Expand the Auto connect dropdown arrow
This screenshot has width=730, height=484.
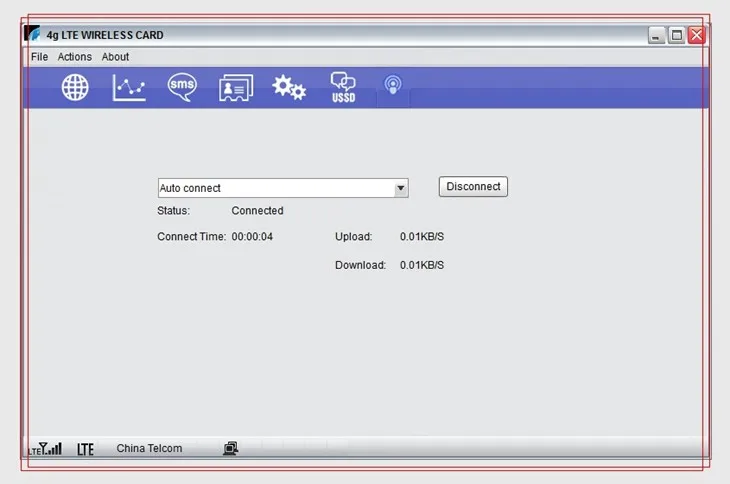pos(400,188)
